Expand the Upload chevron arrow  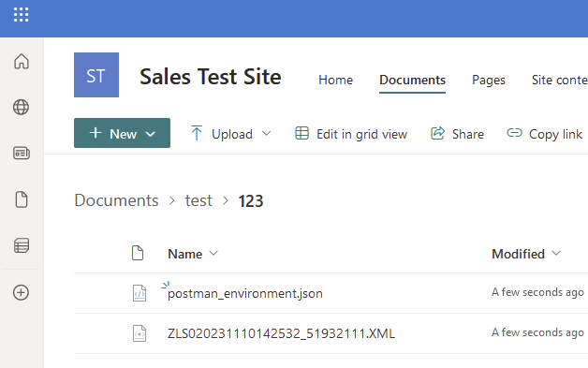266,134
